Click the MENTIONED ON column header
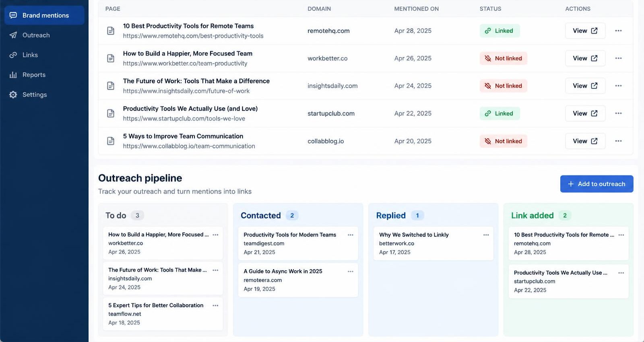Screen dimensions: 644x342 [416, 8]
